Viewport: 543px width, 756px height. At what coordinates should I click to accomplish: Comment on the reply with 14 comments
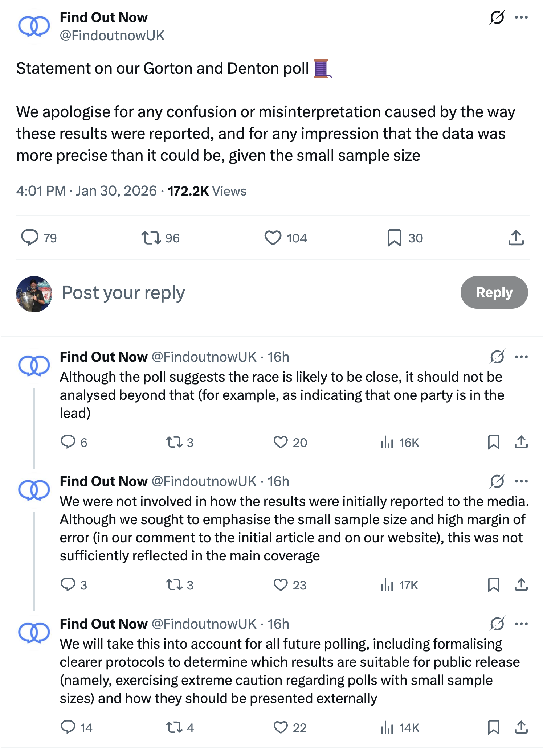tap(68, 727)
